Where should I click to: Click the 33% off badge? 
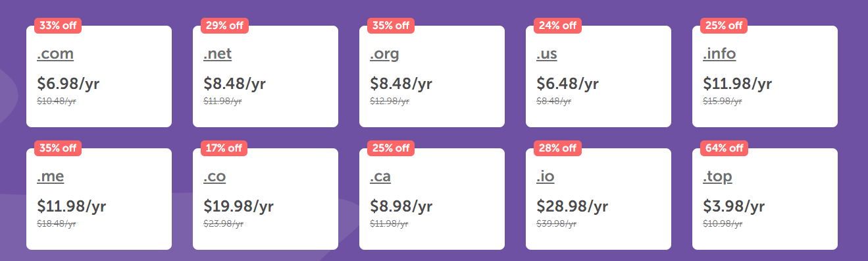pyautogui.click(x=58, y=26)
